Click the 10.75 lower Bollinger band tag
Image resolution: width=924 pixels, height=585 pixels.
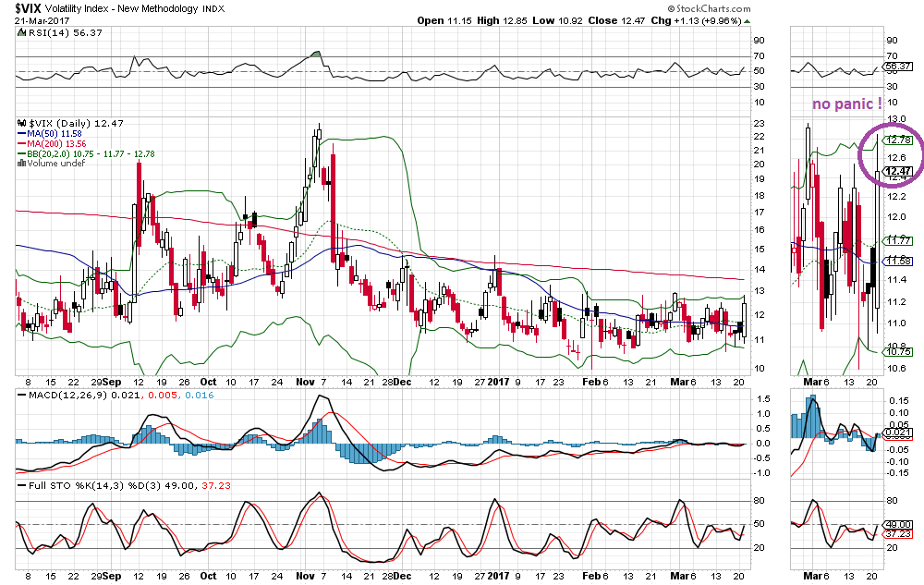pyautogui.click(x=898, y=352)
